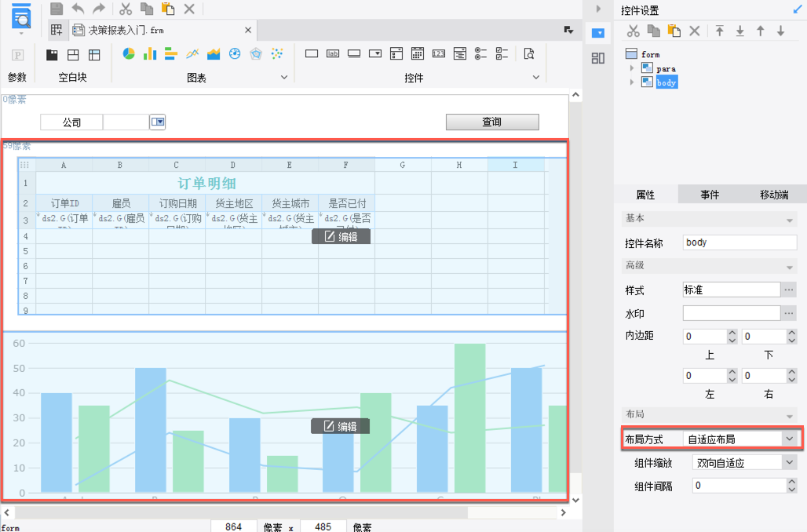
Task: Insert an area chart
Action: tap(214, 53)
